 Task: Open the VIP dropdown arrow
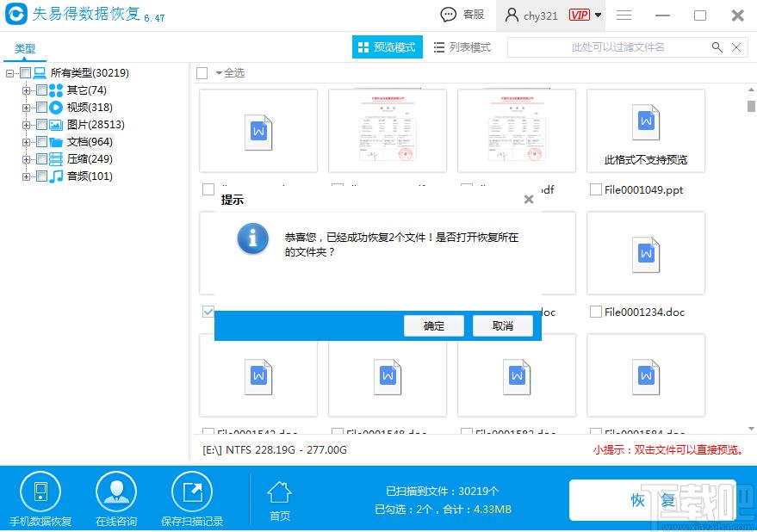click(599, 15)
